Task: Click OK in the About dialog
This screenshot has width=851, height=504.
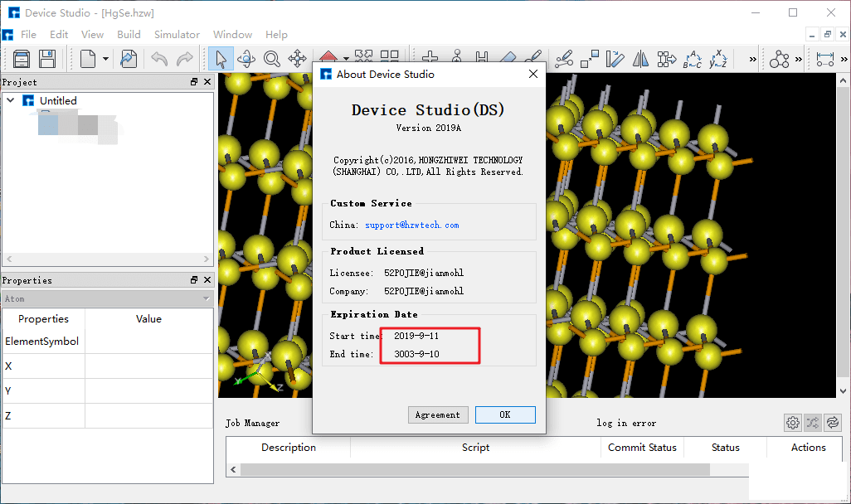Action: click(505, 415)
